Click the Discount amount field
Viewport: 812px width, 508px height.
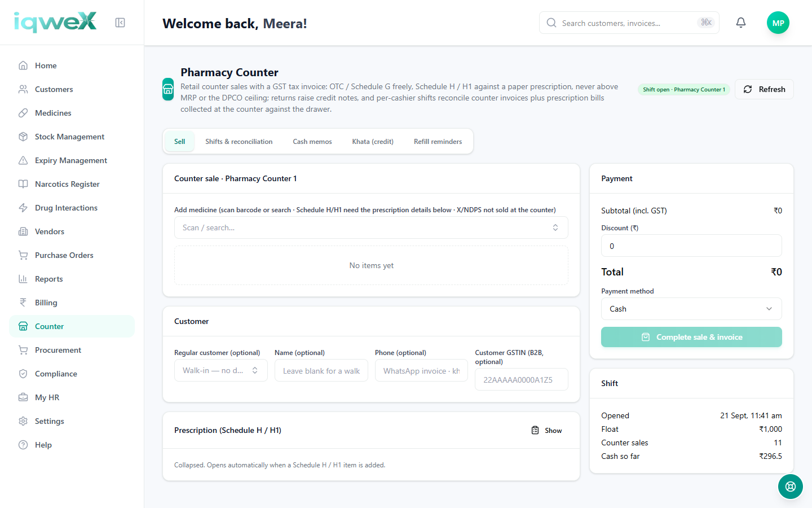(691, 246)
